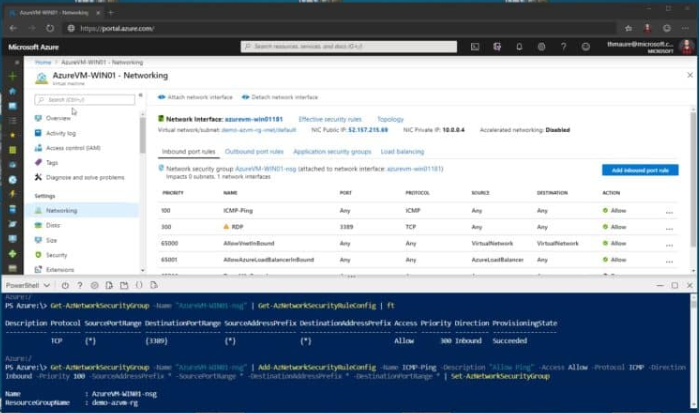
Task: Close the Networking blade with X
Action: pos(690,75)
